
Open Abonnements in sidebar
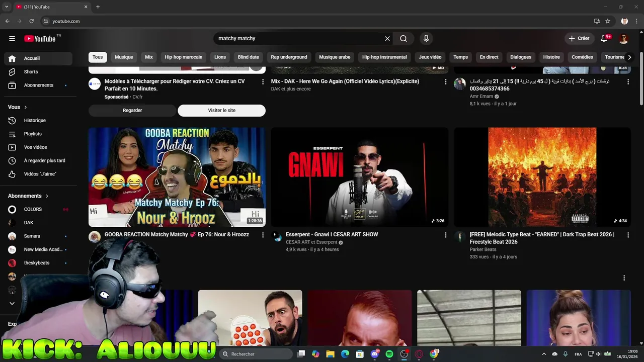[x=38, y=85]
